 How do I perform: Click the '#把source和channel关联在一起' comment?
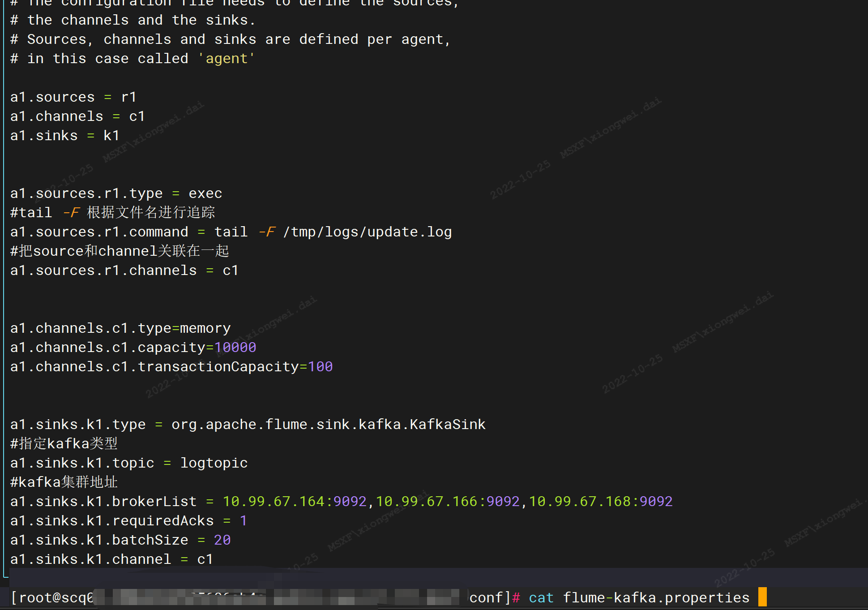[x=120, y=251]
